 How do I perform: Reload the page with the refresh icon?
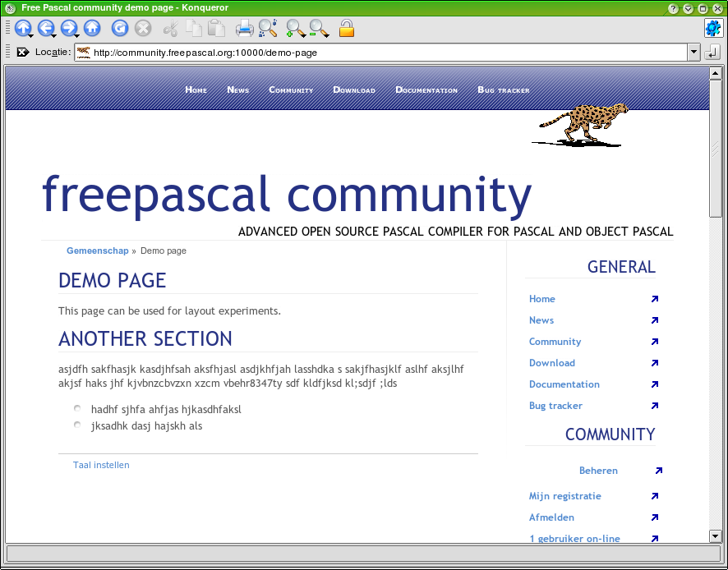point(120,28)
